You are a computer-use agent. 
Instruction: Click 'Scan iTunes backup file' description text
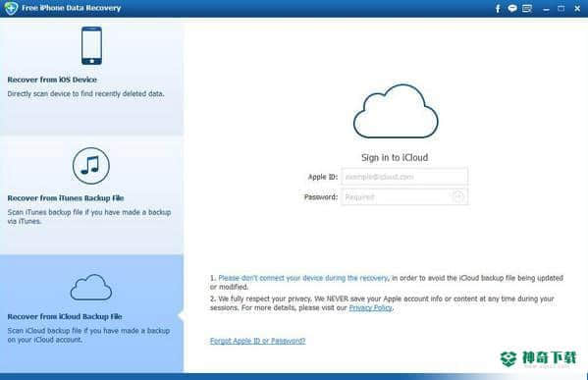click(89, 217)
